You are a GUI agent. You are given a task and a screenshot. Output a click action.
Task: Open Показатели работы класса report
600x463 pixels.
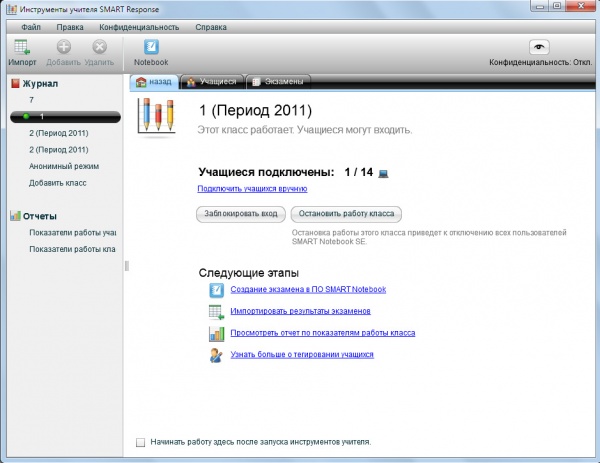click(x=72, y=249)
